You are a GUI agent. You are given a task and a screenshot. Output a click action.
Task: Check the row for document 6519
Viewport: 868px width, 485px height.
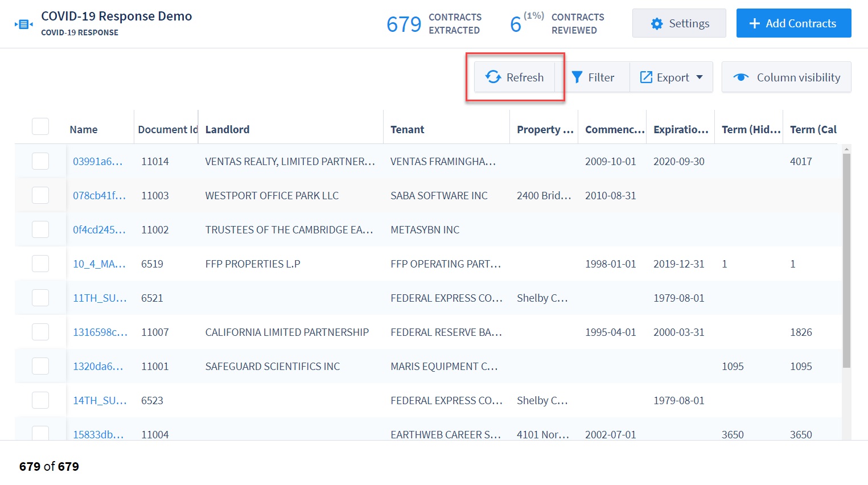coord(40,264)
